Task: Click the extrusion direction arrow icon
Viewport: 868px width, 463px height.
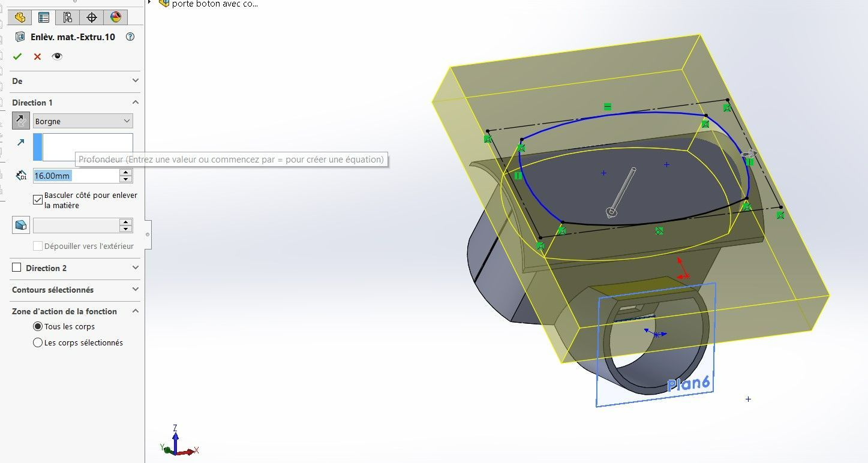Action: [21, 143]
